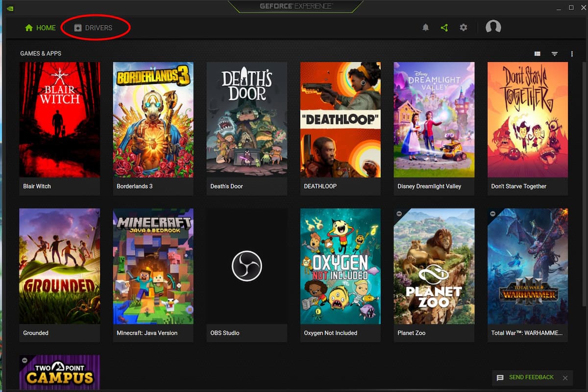Open the Two Point Campus tile
The height and width of the screenshot is (392, 588).
click(60, 372)
